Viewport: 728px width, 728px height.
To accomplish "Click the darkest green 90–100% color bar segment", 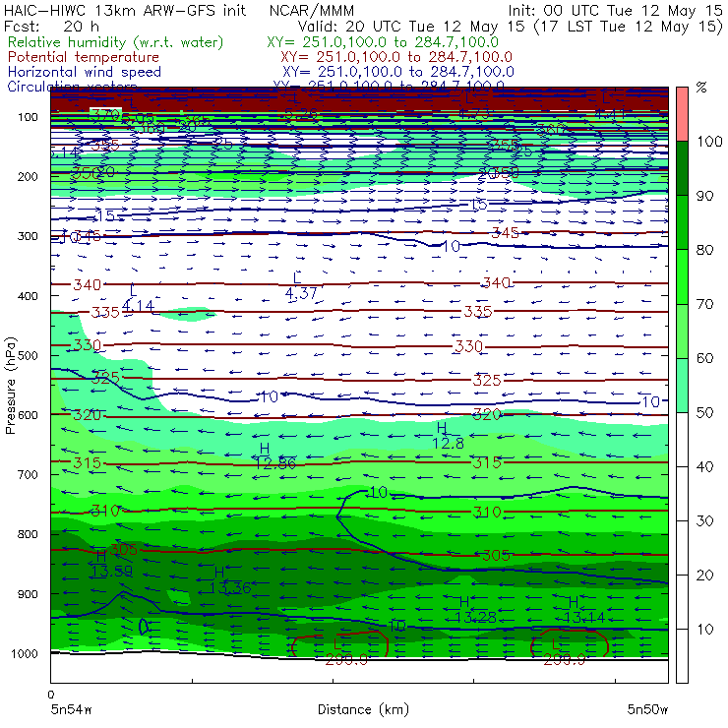I will pyautogui.click(x=682, y=168).
